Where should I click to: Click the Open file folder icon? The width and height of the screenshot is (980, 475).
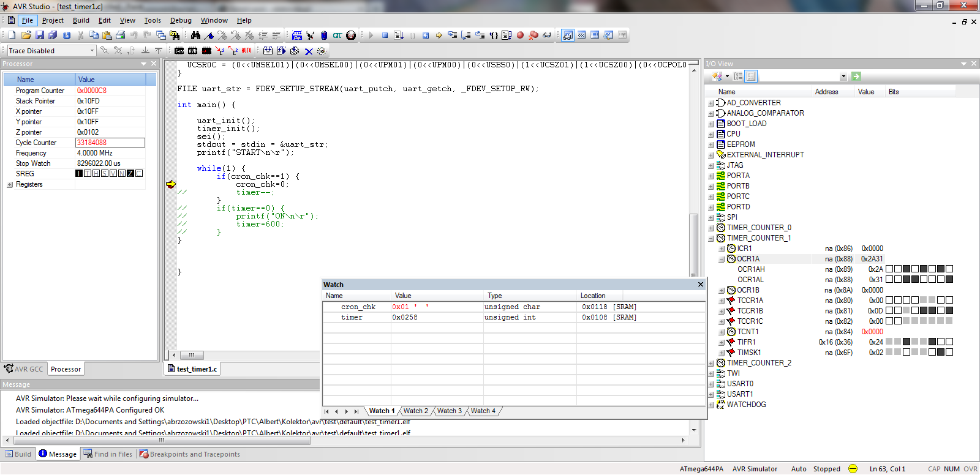(26, 36)
